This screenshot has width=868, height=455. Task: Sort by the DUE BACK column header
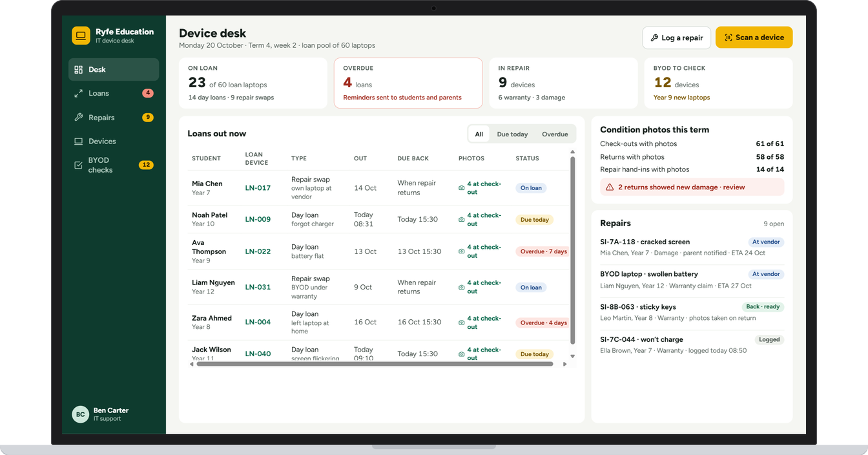coord(413,158)
